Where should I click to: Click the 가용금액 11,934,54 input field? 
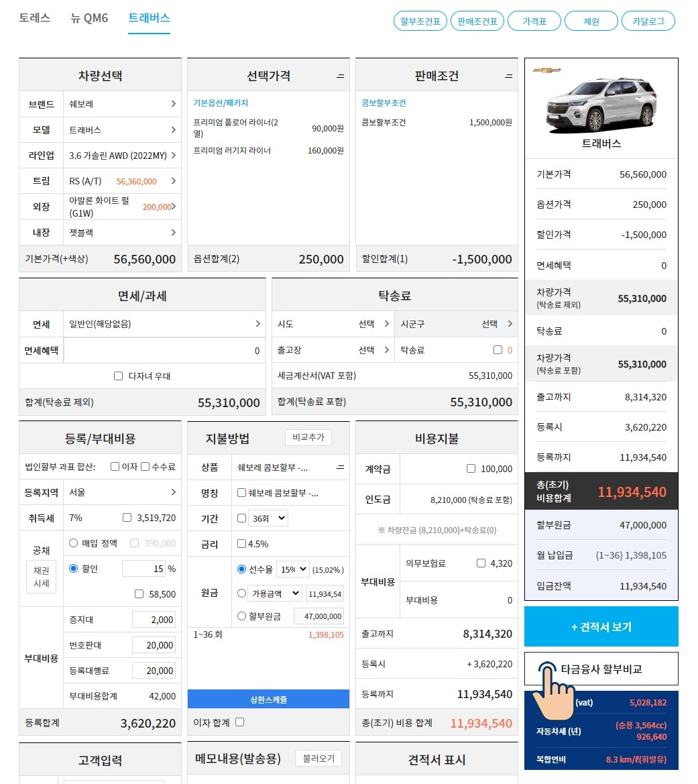point(325,594)
